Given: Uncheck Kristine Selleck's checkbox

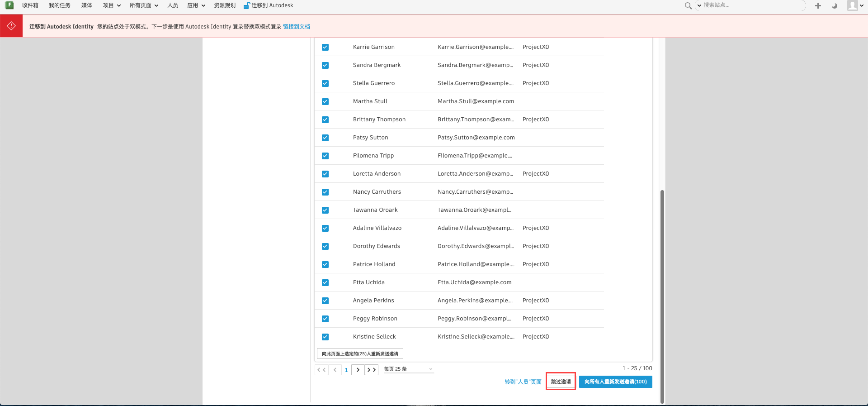Looking at the screenshot, I should pyautogui.click(x=325, y=337).
